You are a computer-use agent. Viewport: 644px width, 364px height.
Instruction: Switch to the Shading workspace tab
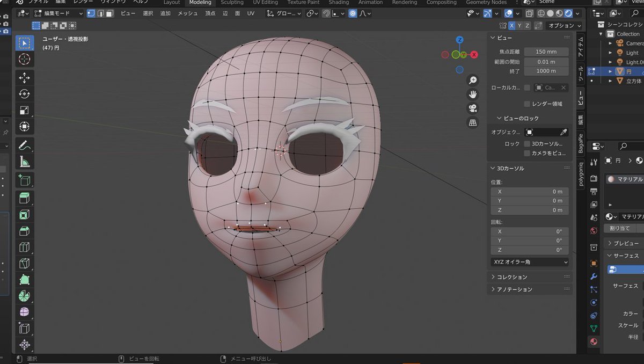339,3
